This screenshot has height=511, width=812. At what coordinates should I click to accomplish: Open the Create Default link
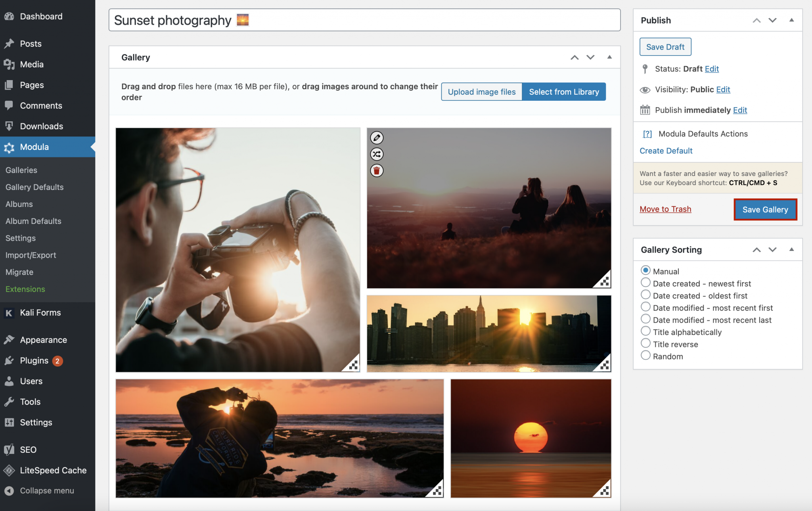[x=666, y=151]
